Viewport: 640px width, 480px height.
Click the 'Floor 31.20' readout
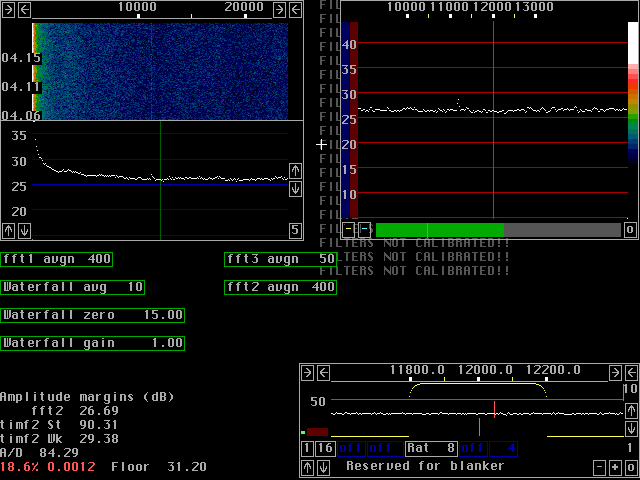[x=159, y=467]
